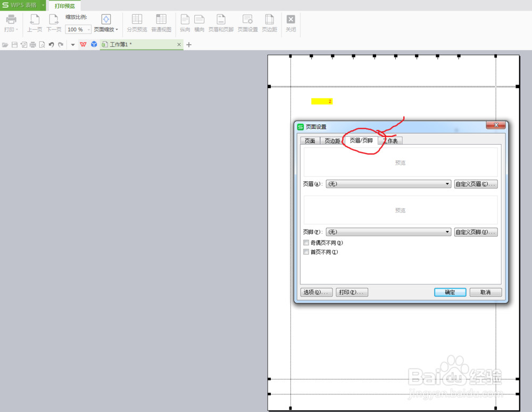
Task: Close the 页面设置 dialog
Action: click(x=496, y=125)
